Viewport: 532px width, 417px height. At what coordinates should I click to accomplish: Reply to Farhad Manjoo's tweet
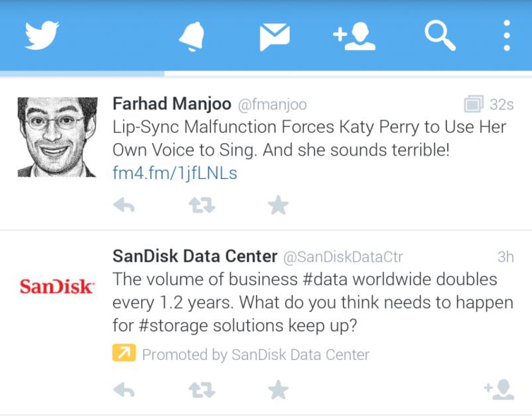point(124,205)
